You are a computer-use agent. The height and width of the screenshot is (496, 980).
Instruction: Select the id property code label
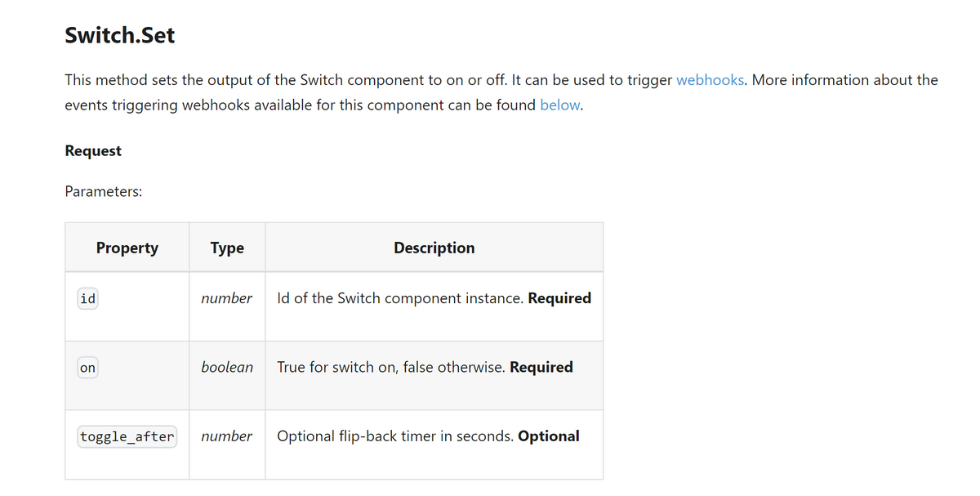87,299
